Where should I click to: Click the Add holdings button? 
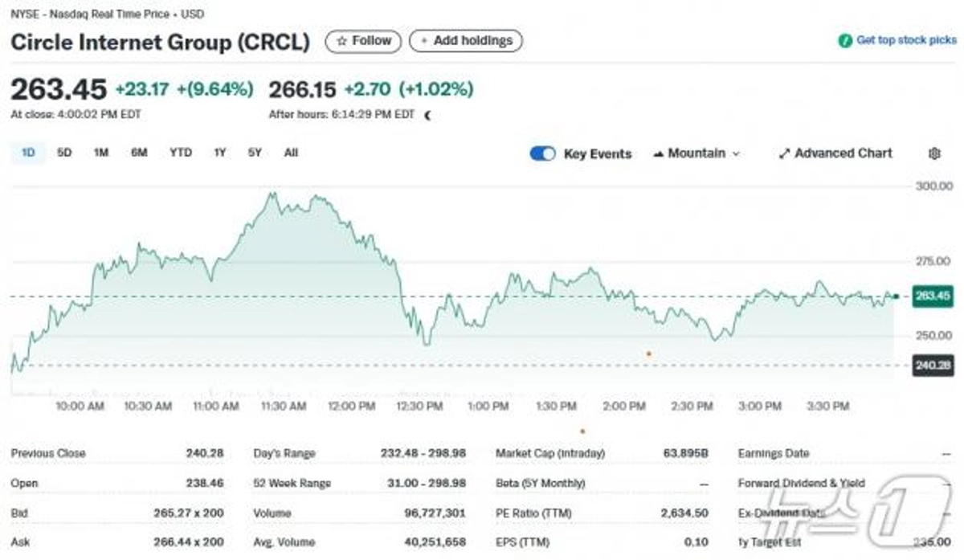tap(465, 41)
